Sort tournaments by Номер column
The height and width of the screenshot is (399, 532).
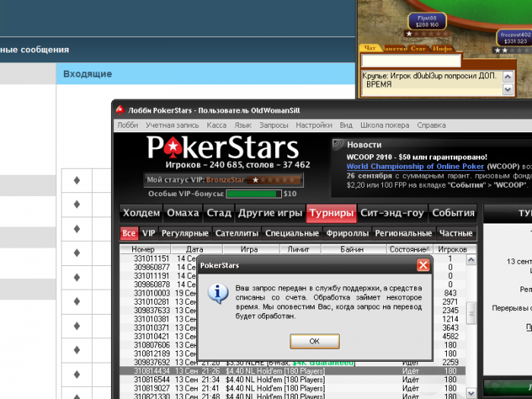point(145,249)
